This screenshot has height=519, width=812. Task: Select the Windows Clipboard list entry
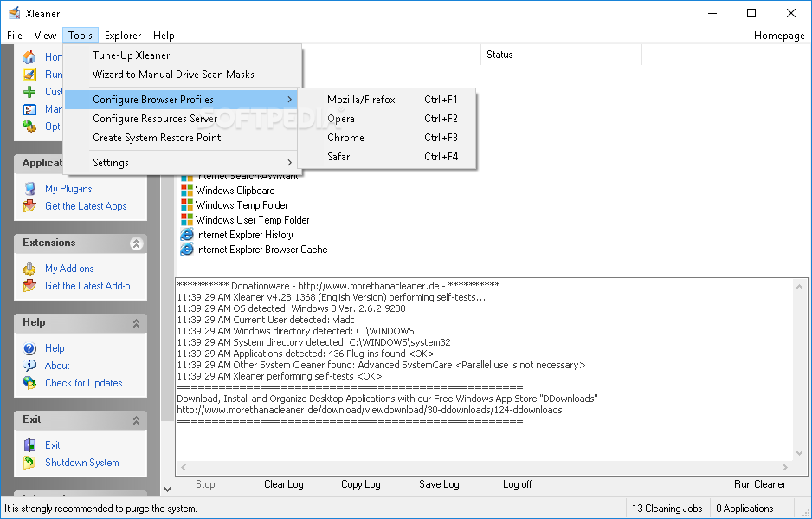235,191
